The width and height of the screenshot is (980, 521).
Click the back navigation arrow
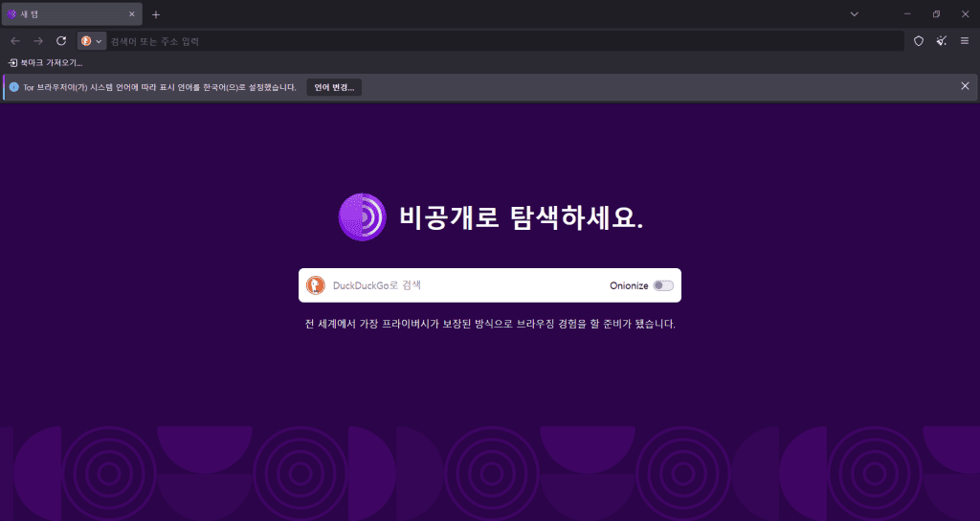pos(15,41)
